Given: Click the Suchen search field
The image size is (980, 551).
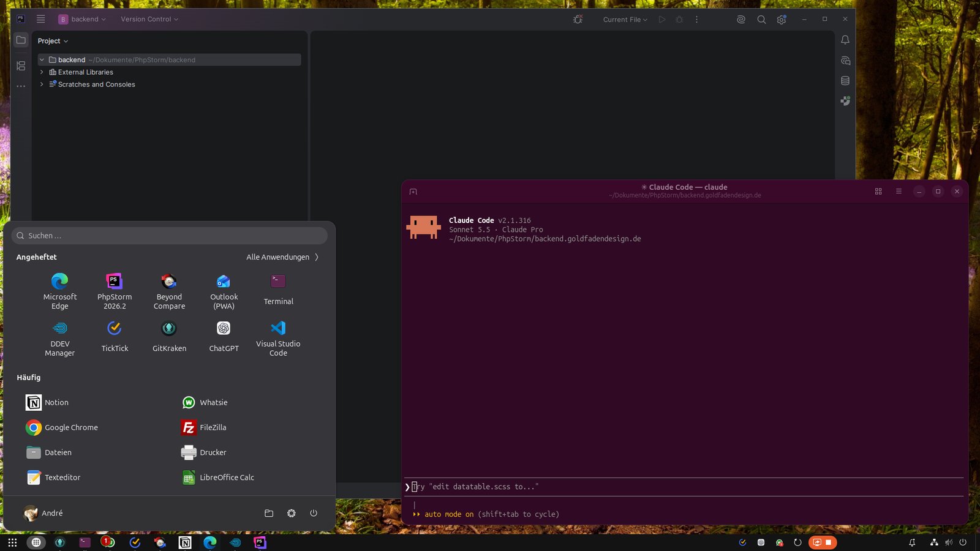Looking at the screenshot, I should pyautogui.click(x=169, y=236).
